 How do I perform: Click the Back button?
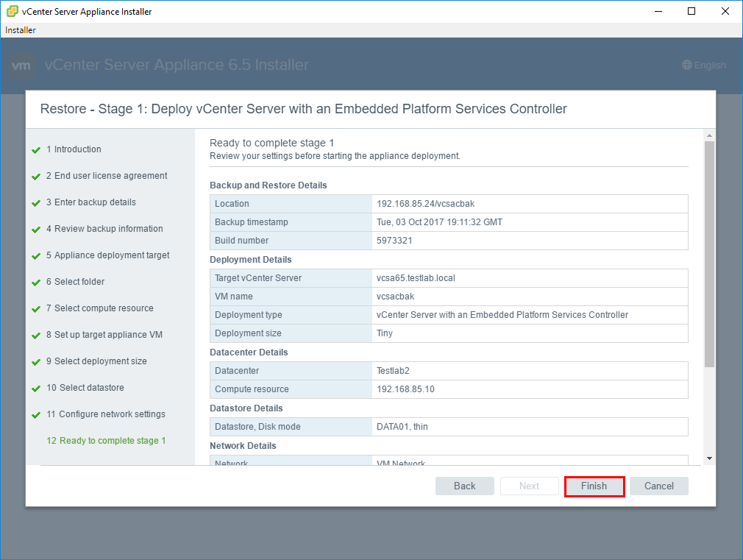464,486
